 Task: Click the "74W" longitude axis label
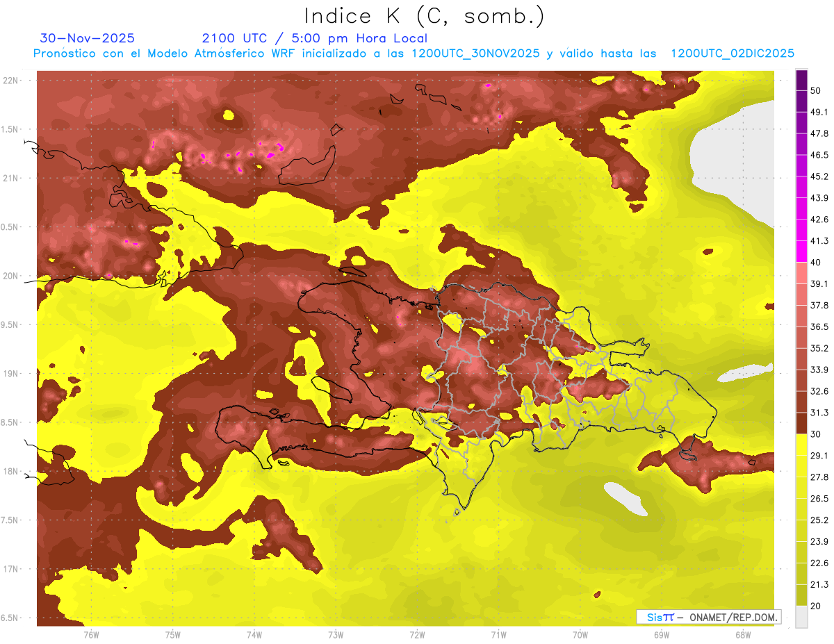[x=254, y=635]
